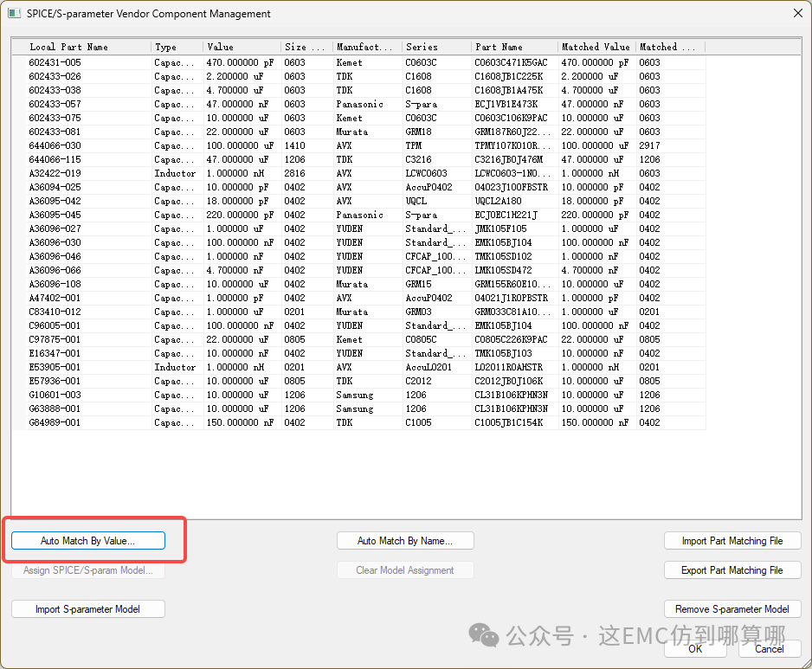Click part name 04023J100FBSTR
This screenshot has height=669, width=812.
511,188
